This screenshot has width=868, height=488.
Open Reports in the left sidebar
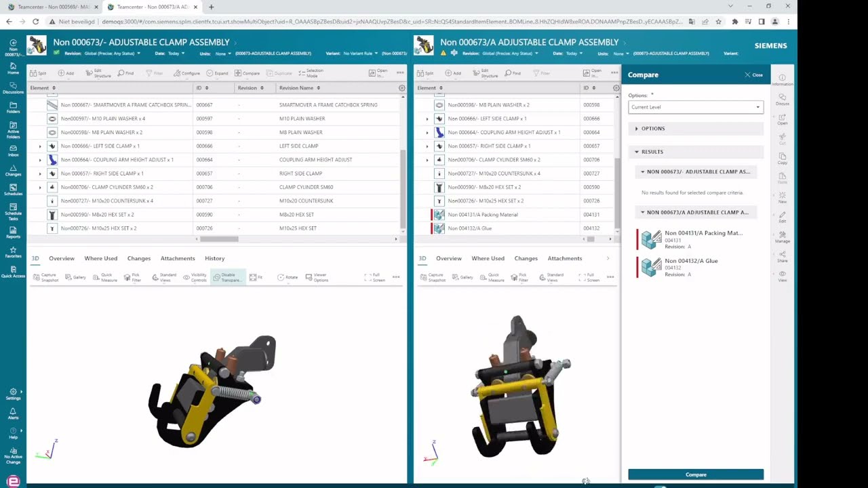13,232
